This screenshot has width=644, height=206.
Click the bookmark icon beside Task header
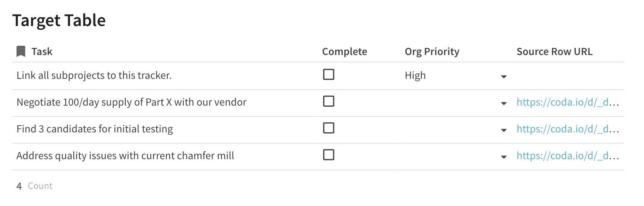(x=21, y=51)
